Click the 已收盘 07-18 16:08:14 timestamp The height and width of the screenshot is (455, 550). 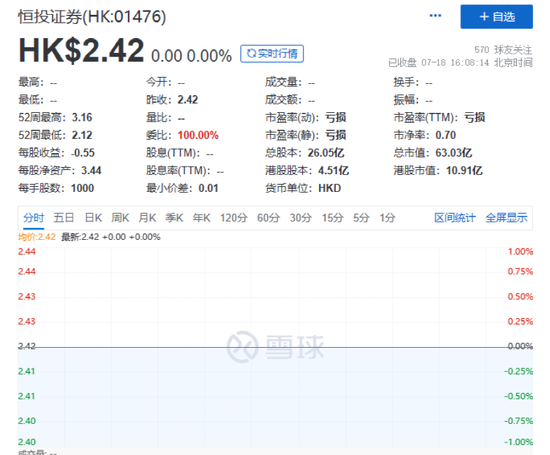coord(460,63)
